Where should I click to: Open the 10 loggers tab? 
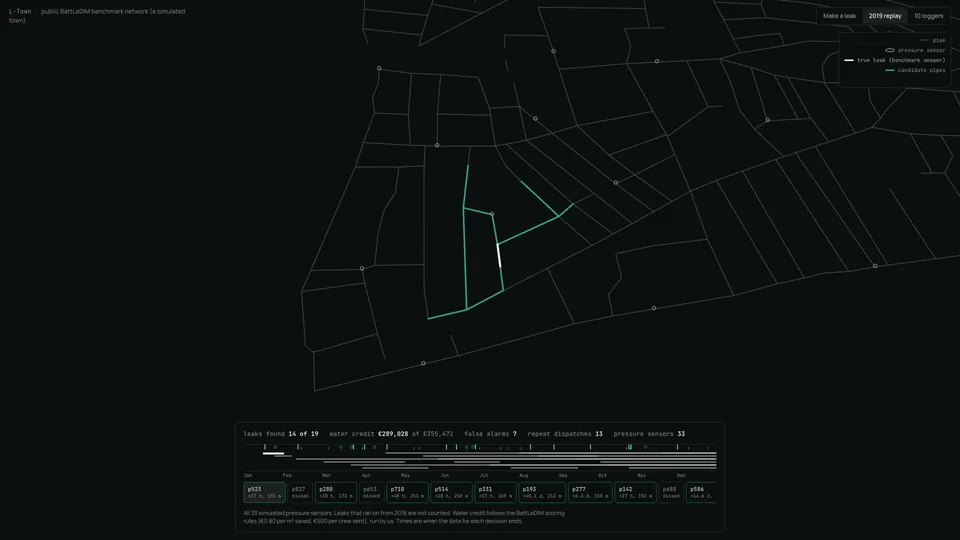coord(928,16)
